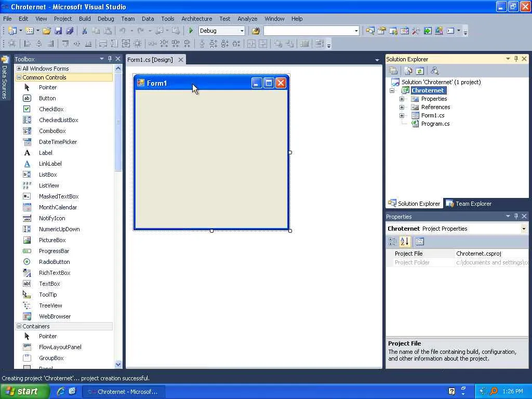Image resolution: width=532 pixels, height=399 pixels.
Task: Expand the Form1.cs node
Action: click(x=402, y=115)
